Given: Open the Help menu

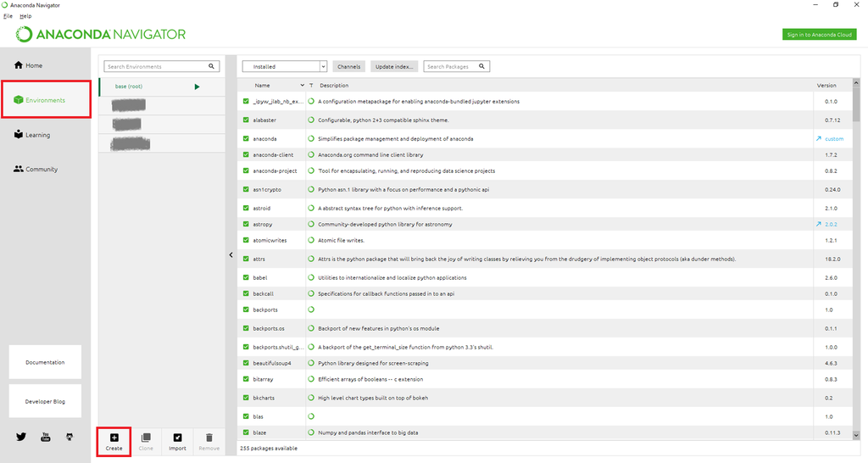Looking at the screenshot, I should click(25, 16).
